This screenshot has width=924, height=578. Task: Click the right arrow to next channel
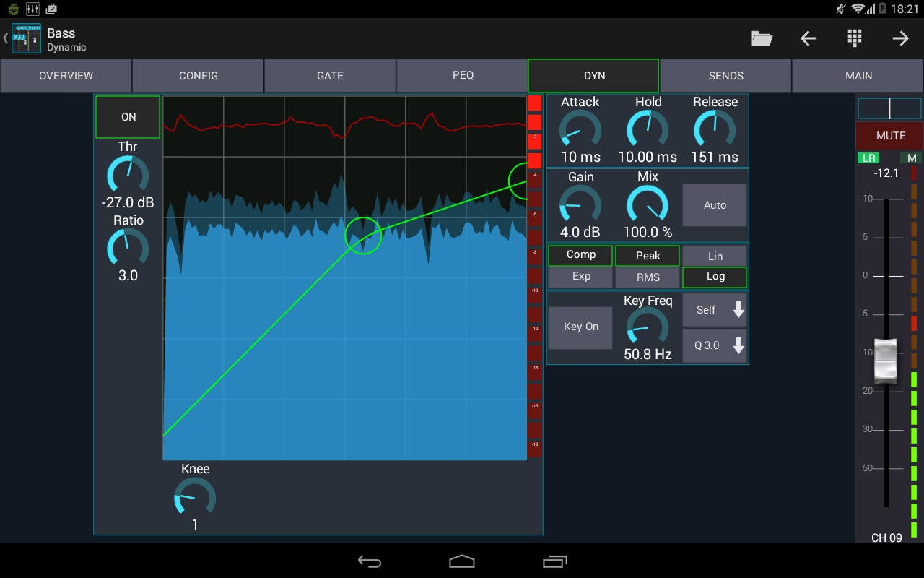[x=900, y=38]
